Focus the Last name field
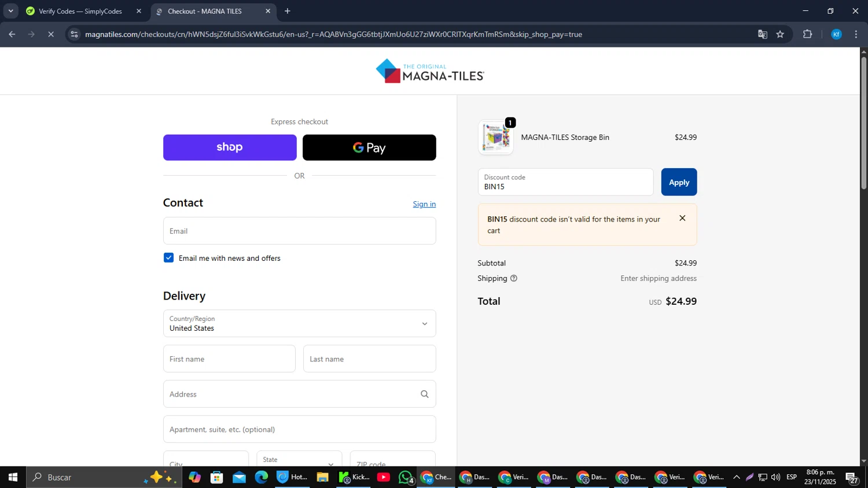This screenshot has height=488, width=868. [369, 359]
